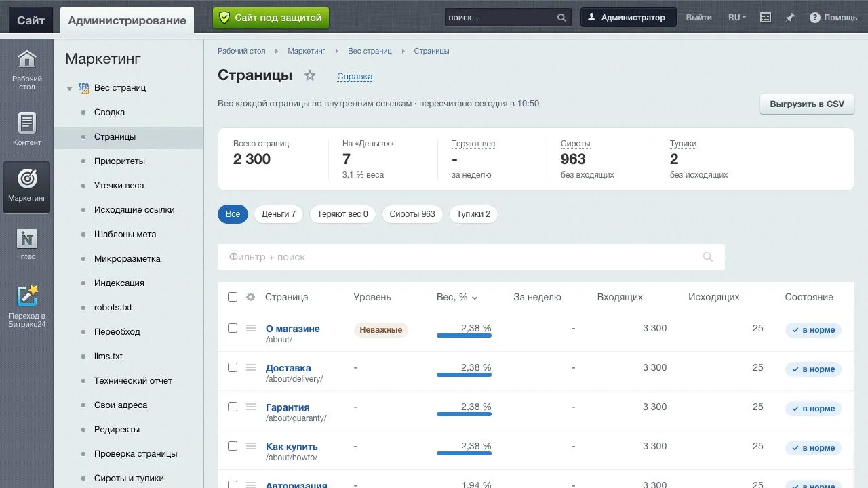This screenshot has height=488, width=868.
Task: Collapse the Вес страниц tree section
Action: 69,89
